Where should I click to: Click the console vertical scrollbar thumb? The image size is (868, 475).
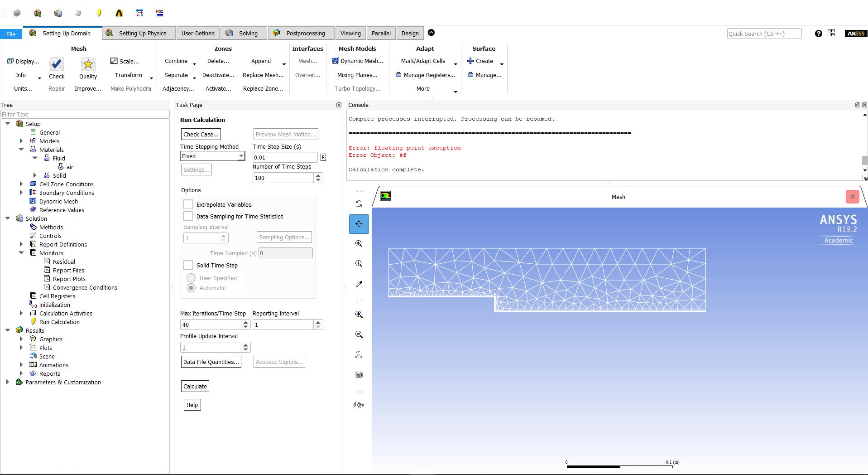coord(865,160)
